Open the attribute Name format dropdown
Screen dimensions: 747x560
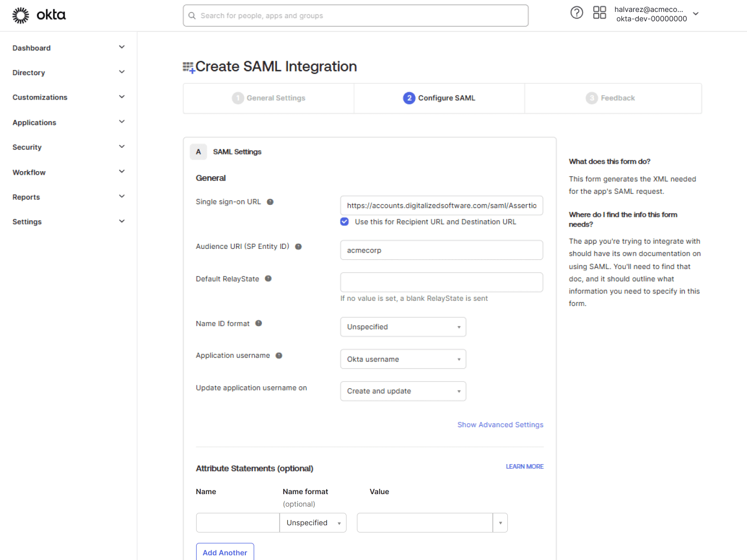313,523
